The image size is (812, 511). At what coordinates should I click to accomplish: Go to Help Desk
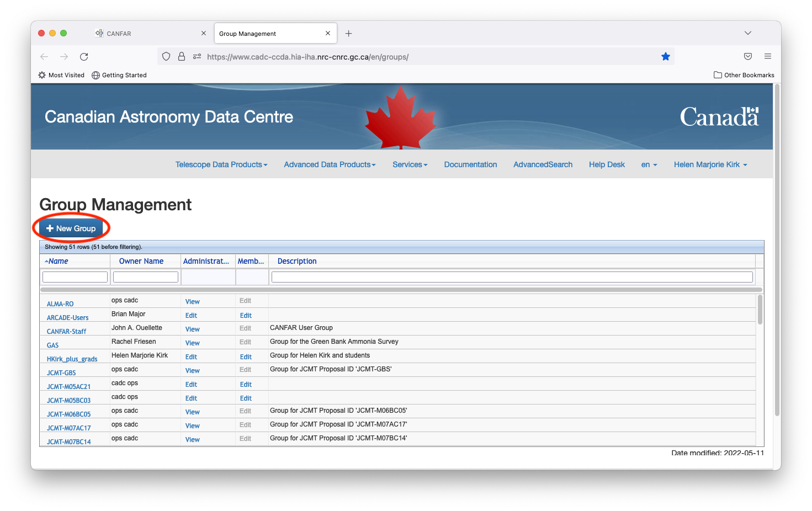(607, 164)
